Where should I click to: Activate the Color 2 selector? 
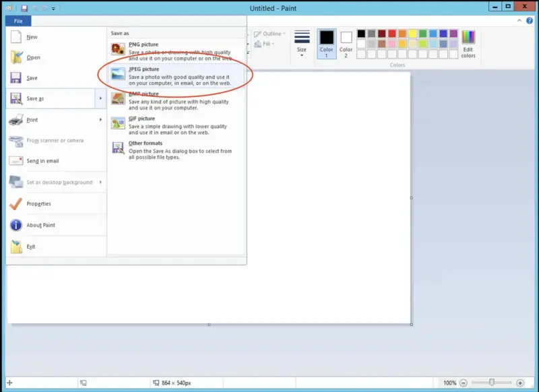[x=346, y=43]
